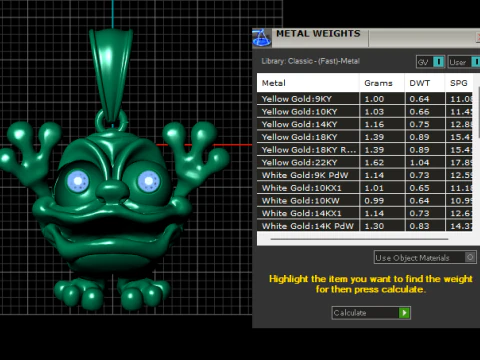Sort by the DWT column header
The image size is (480, 360).
(x=425, y=83)
